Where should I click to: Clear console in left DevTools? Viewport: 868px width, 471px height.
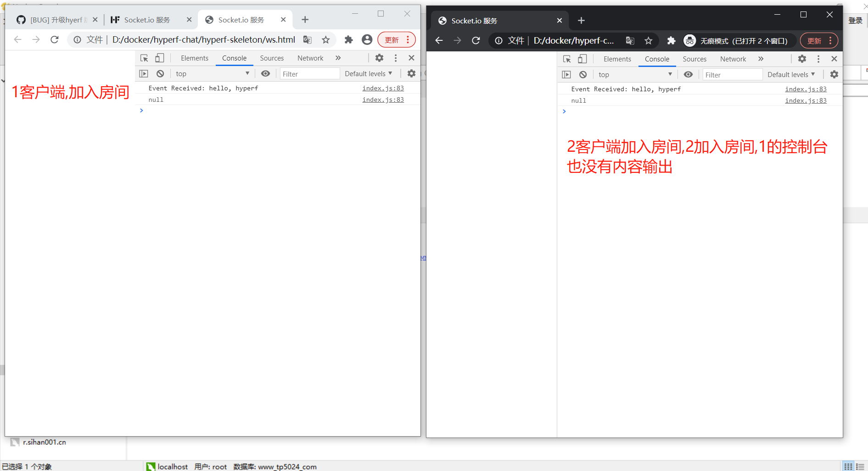click(160, 73)
